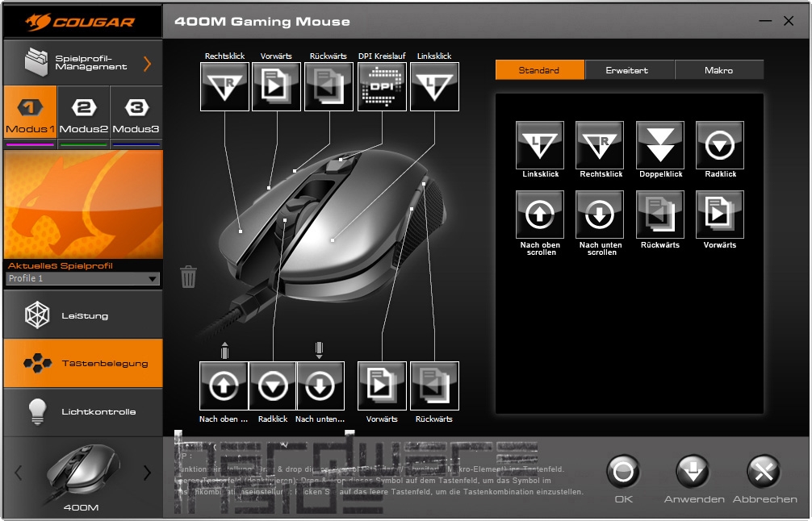
Task: Close the 400M Gaming Mouse window
Action: pos(789,21)
